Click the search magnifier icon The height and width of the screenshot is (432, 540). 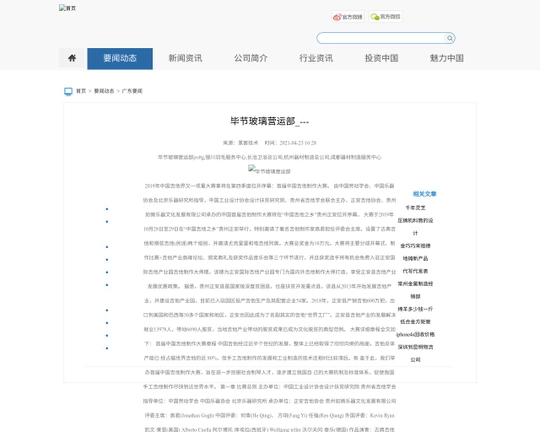pos(449,38)
